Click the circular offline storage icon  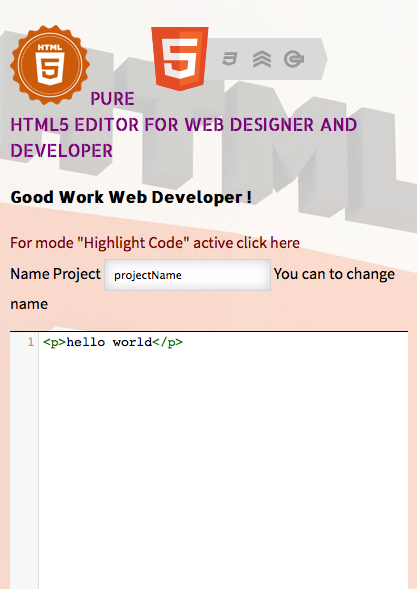(294, 59)
